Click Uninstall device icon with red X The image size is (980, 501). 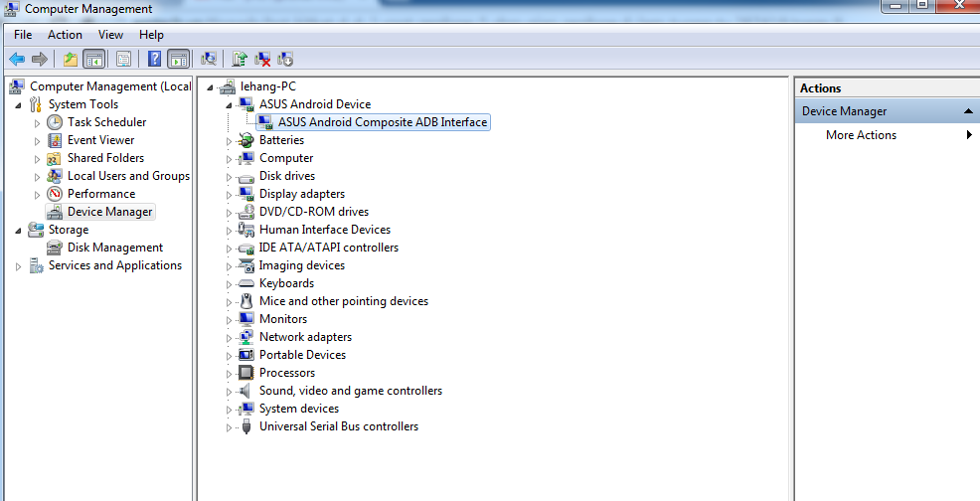(262, 60)
